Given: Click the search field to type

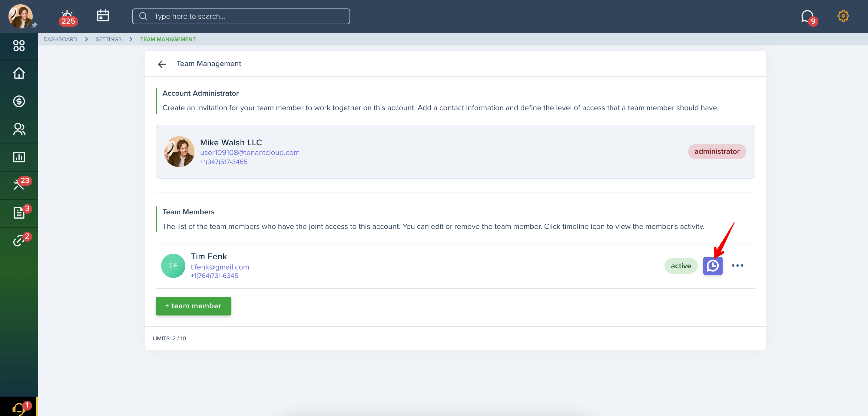Looking at the screenshot, I should (x=241, y=16).
